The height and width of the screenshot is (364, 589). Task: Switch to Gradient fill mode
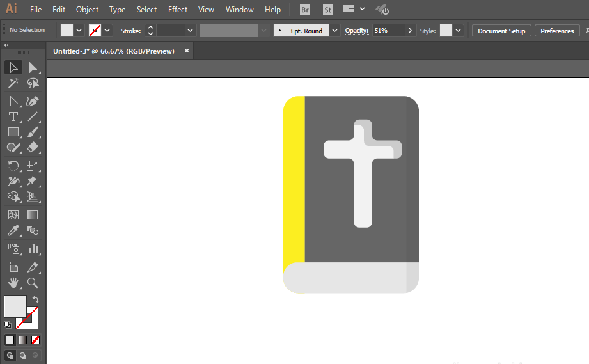22,340
